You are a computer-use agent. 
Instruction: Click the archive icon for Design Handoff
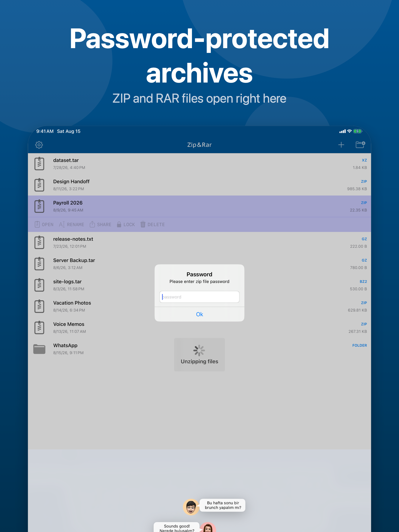39,185
